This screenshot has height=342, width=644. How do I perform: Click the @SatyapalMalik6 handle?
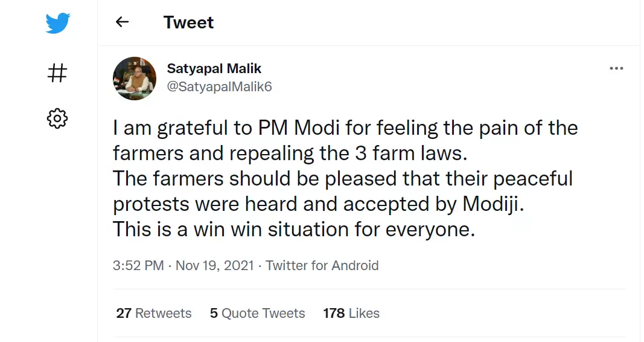[x=220, y=86]
